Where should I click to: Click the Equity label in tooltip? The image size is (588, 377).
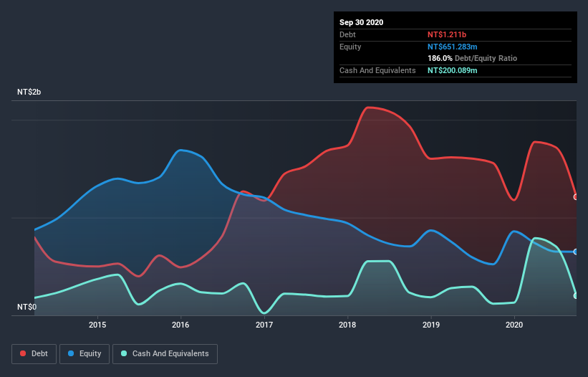[350, 47]
